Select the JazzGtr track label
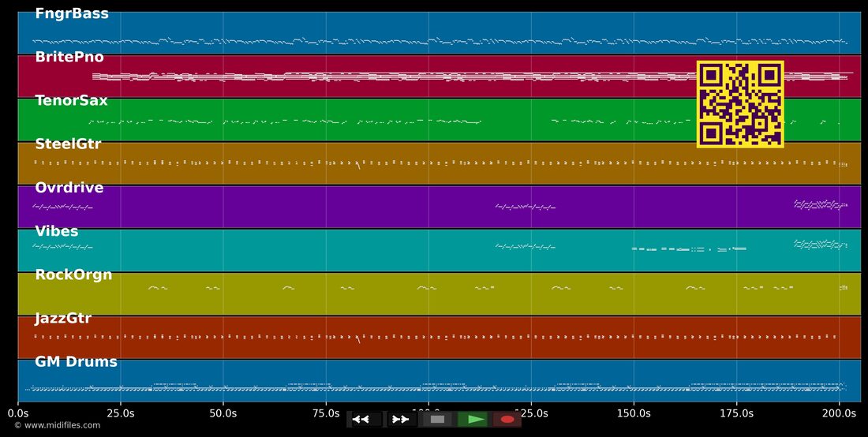Viewport: 868px width, 437px height. pos(63,319)
